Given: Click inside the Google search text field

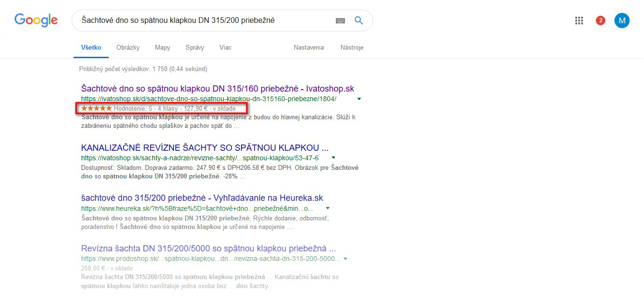Looking at the screenshot, I should pos(205,21).
